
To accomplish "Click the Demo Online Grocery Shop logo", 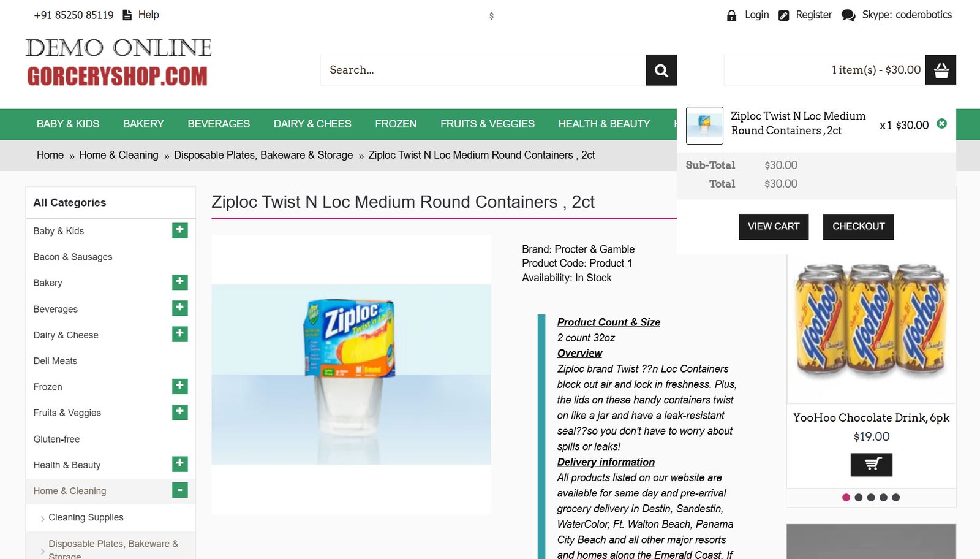I will (x=118, y=63).
